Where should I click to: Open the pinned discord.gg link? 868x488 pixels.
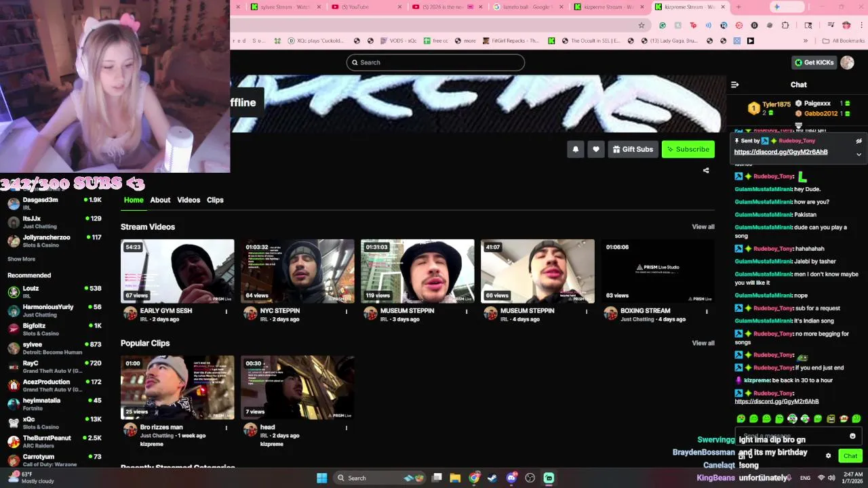tap(781, 152)
